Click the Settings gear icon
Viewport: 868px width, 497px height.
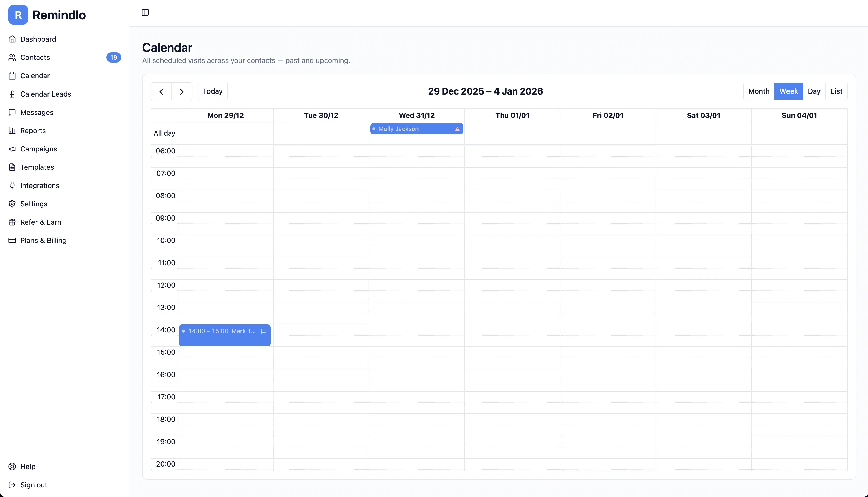[x=12, y=204]
